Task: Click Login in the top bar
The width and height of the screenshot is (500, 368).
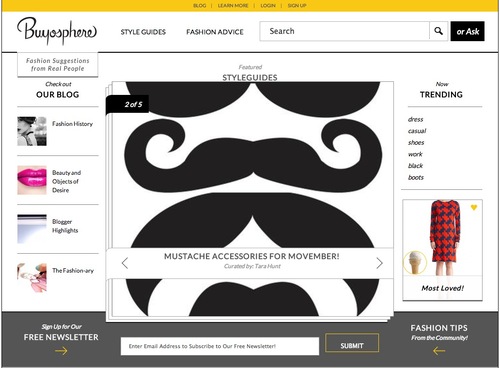Action: 268,6
